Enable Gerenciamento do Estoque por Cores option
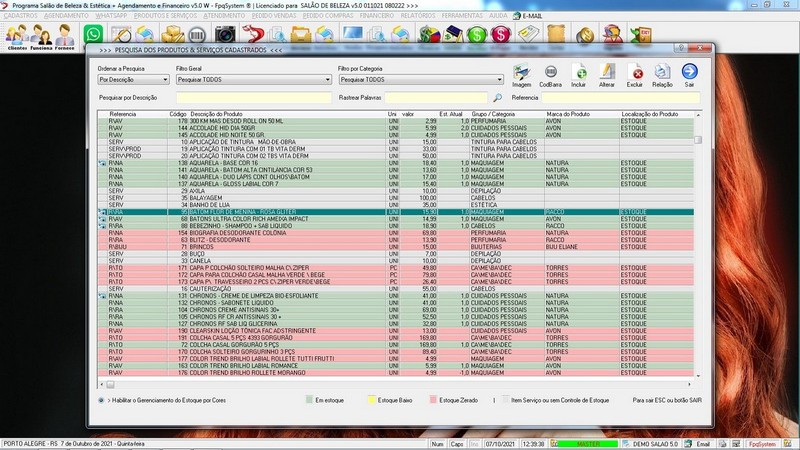 pyautogui.click(x=101, y=401)
